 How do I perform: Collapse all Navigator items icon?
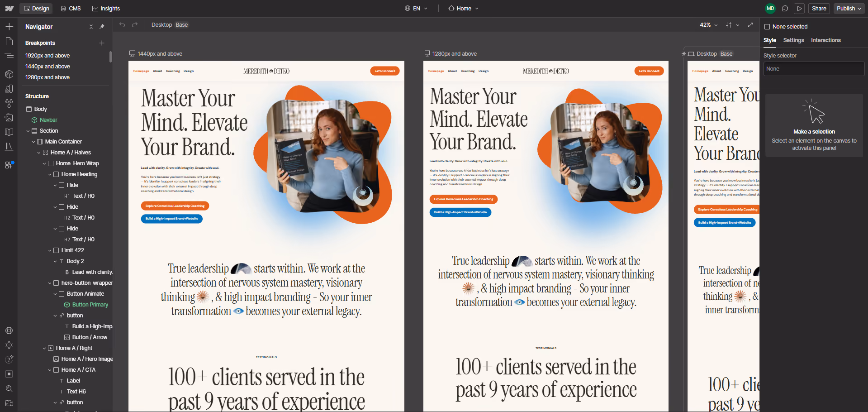[x=91, y=27]
